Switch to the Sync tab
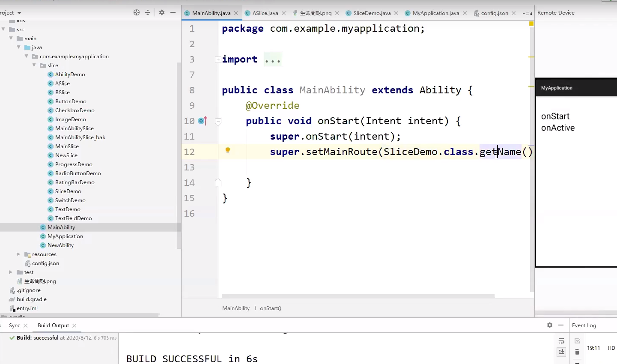This screenshot has height=364, width=617. click(15, 325)
